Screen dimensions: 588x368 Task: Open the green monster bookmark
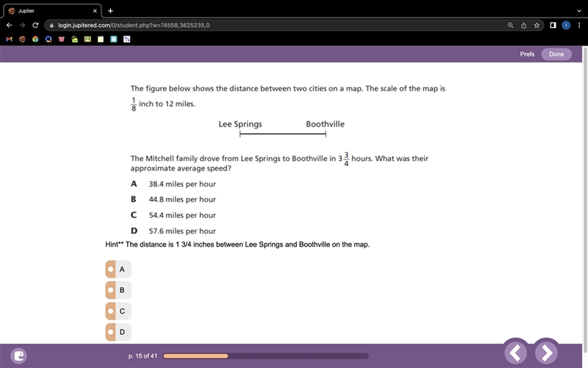[75, 39]
